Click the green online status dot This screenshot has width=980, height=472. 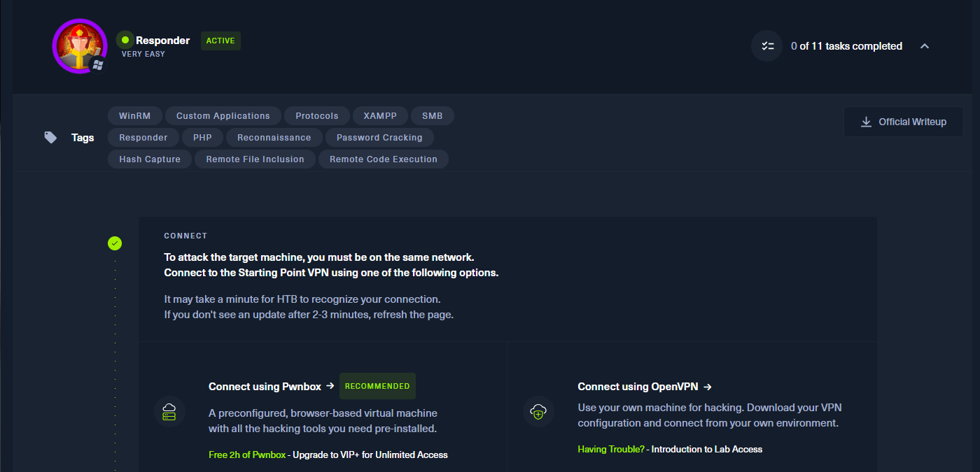tap(125, 41)
